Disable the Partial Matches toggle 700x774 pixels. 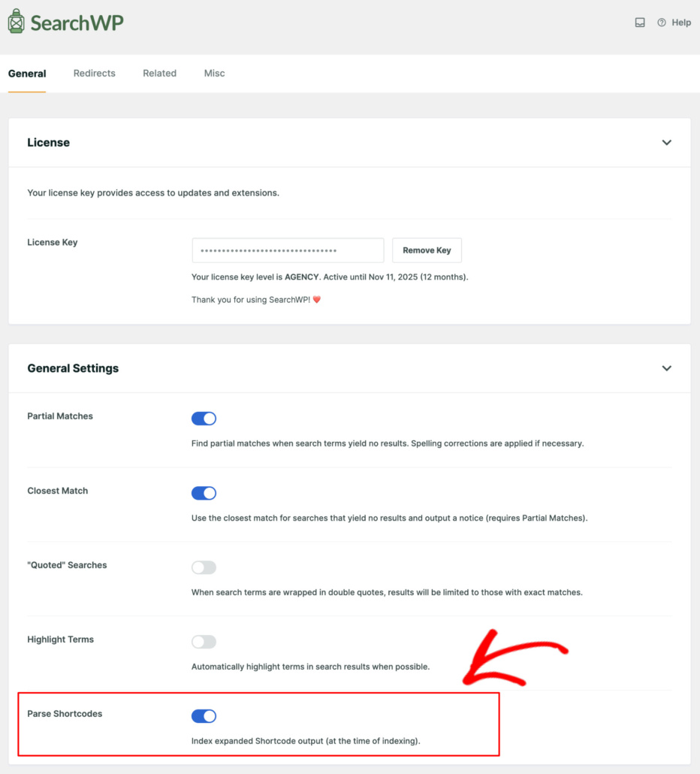tap(204, 419)
